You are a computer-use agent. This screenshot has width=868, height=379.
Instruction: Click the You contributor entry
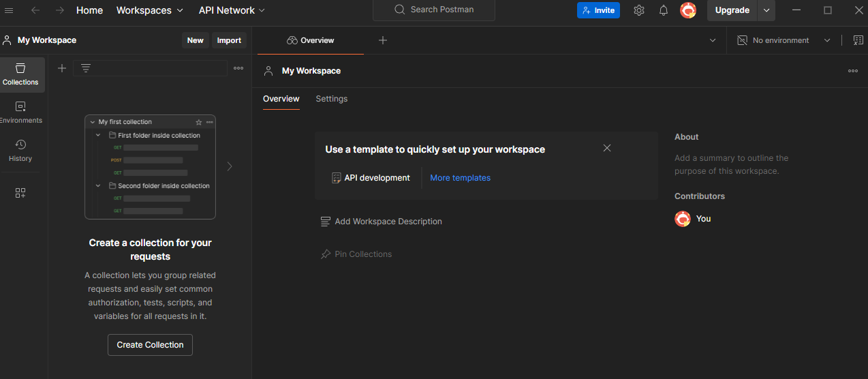(x=693, y=219)
